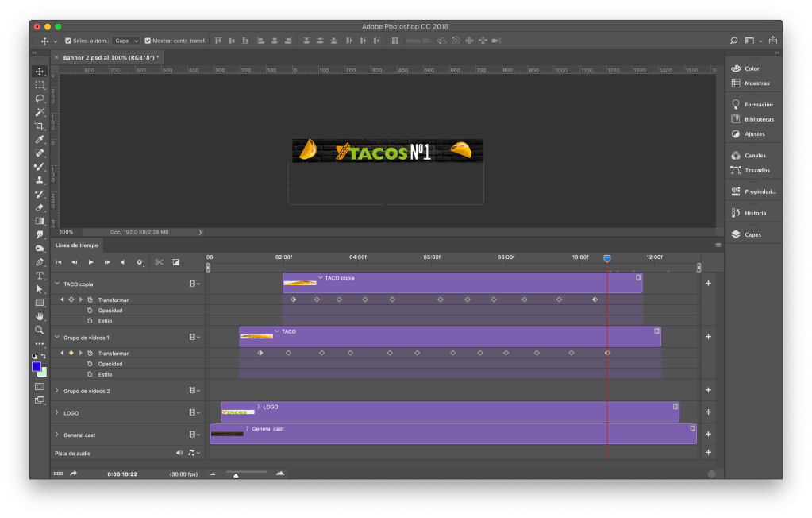812x518 pixels.
Task: Select the Hand tool
Action: pyautogui.click(x=40, y=316)
